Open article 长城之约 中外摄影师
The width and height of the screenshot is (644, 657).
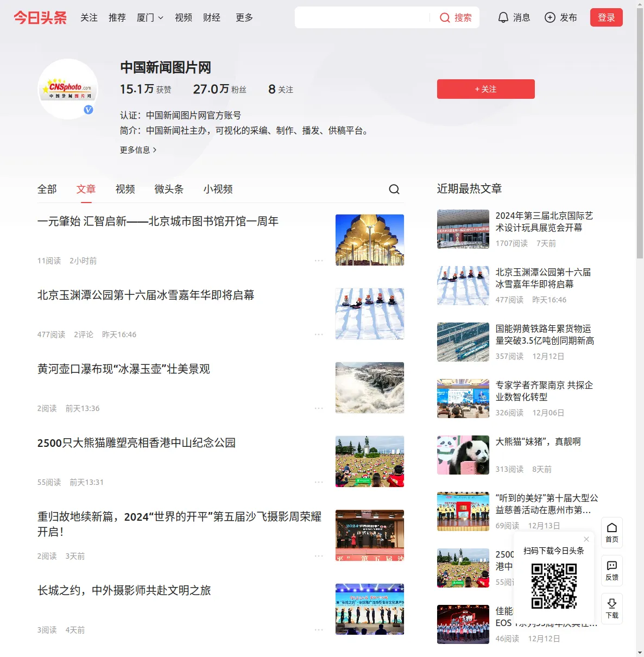[124, 591]
